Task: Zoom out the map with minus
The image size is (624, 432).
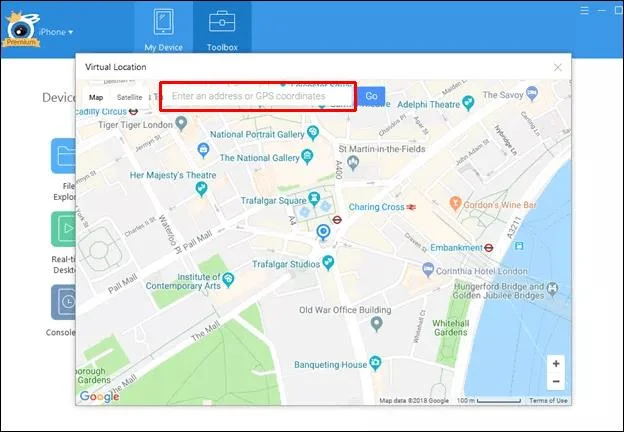Action: 556,381
